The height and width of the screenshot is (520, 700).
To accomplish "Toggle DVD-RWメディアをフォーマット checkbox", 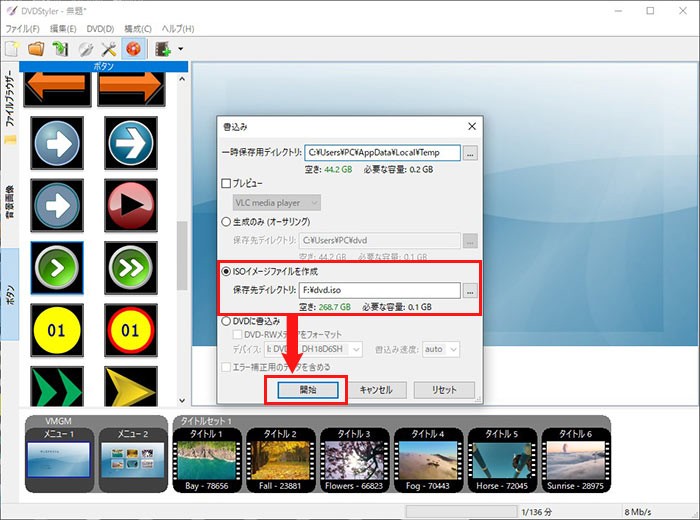I will tap(238, 334).
